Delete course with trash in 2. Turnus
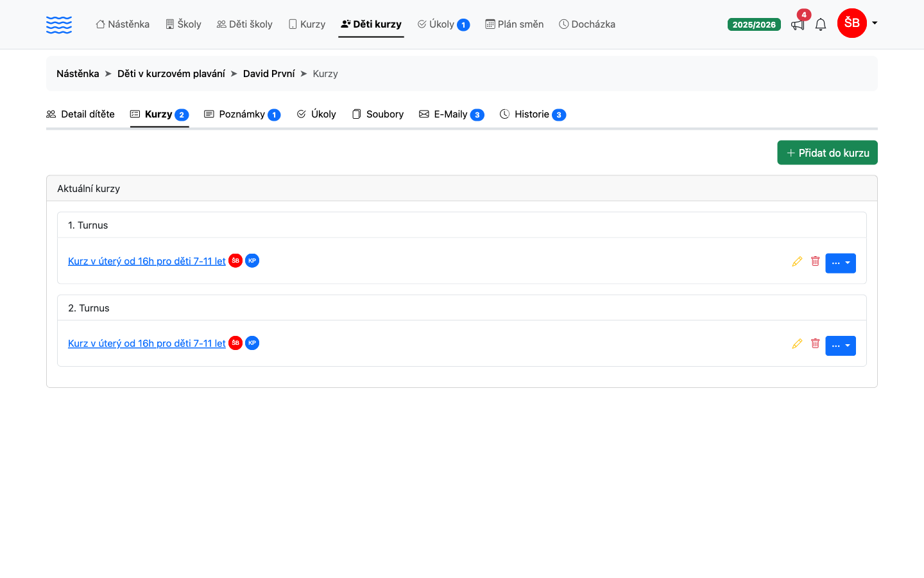This screenshot has width=924, height=578. [815, 343]
